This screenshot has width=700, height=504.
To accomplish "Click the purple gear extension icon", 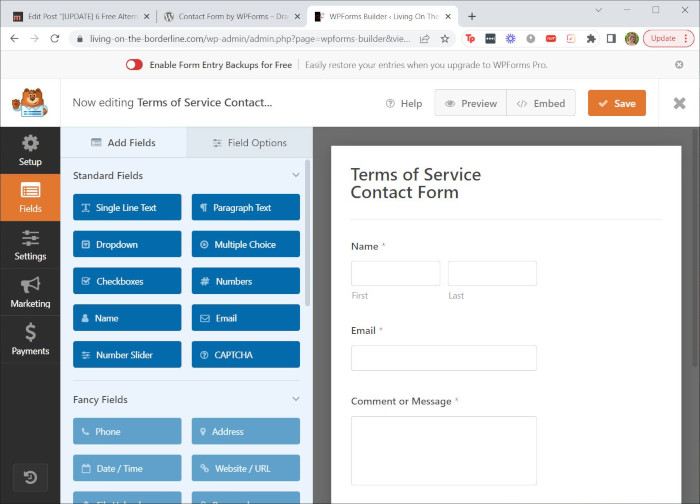I will click(x=510, y=39).
